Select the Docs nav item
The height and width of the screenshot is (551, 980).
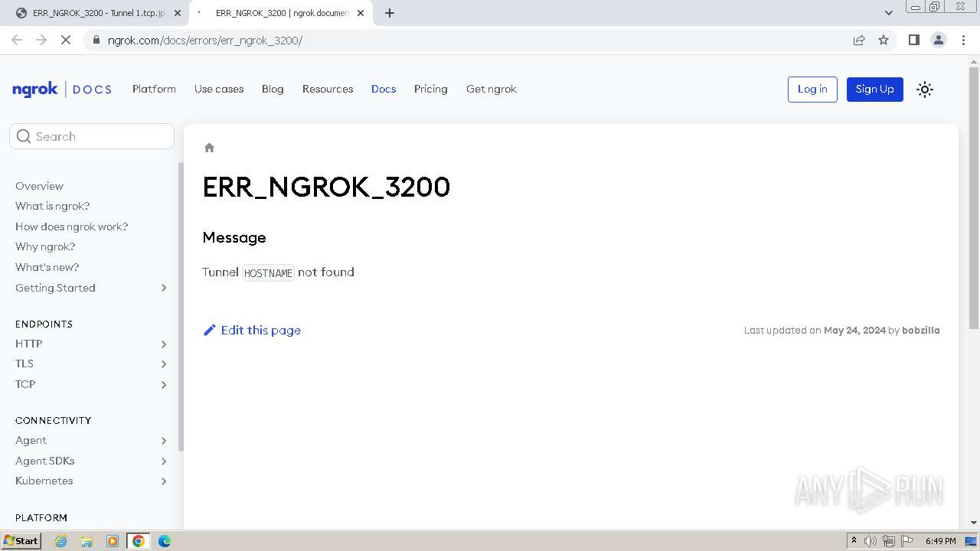point(384,89)
